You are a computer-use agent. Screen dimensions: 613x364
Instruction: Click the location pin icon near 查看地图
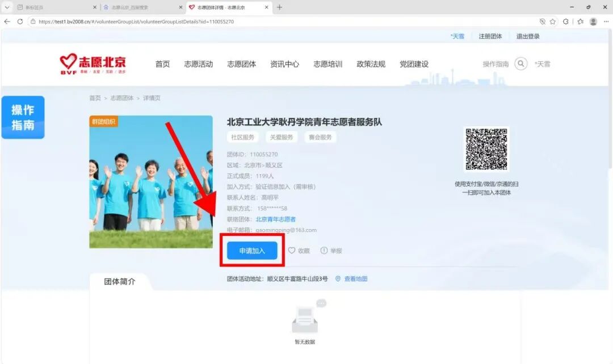(338, 279)
